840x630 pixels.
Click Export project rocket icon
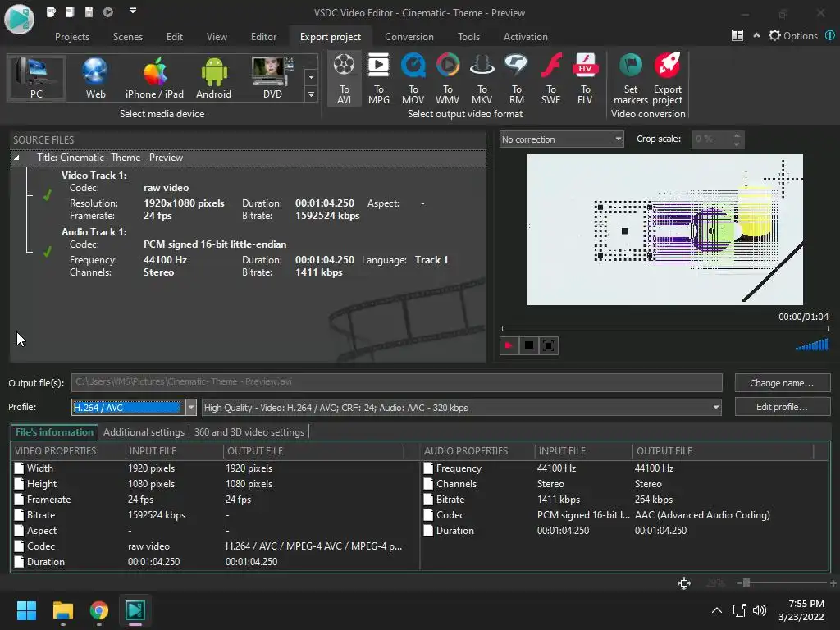coord(668,79)
